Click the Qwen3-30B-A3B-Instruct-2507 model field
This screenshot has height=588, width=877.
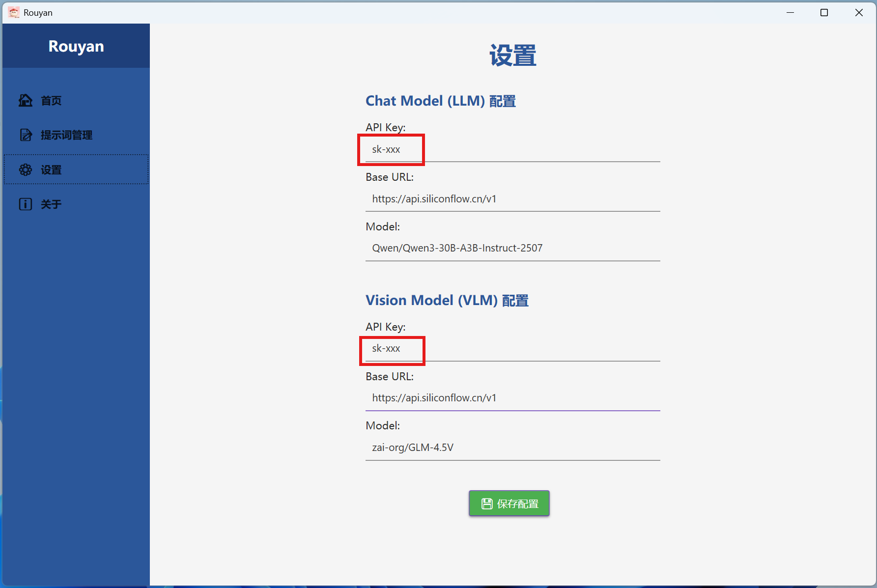coord(512,248)
